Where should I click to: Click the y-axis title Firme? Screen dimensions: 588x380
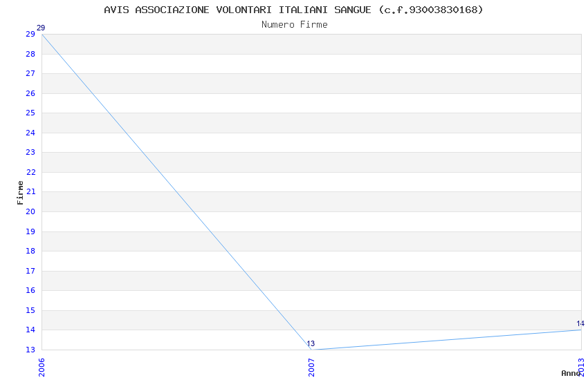tap(20, 193)
